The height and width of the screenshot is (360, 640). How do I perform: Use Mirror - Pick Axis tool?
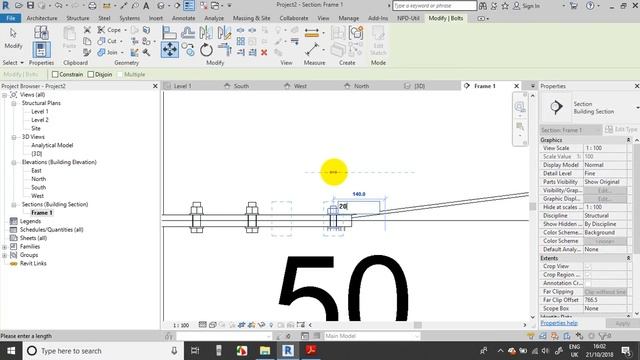tap(206, 33)
